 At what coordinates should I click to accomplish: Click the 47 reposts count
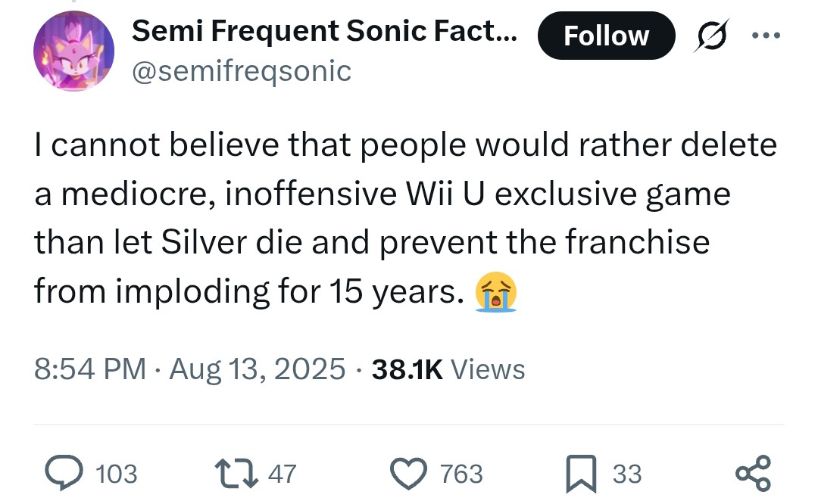[283, 474]
